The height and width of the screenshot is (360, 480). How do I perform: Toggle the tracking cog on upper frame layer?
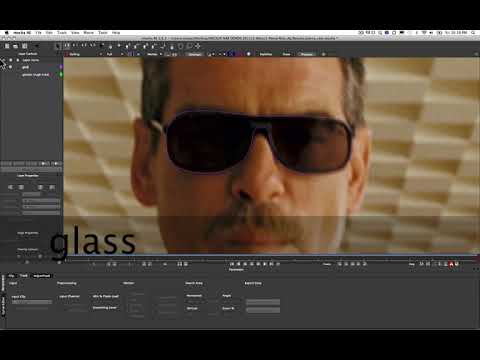18,60
